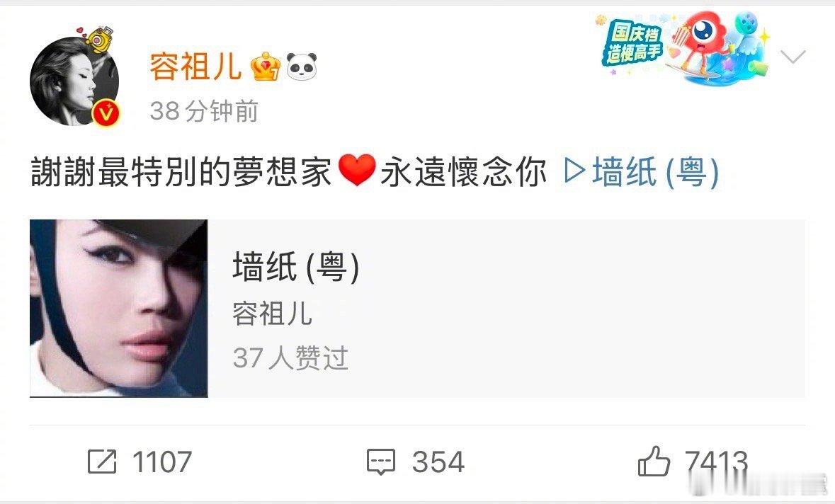The height and width of the screenshot is (504, 835).
Task: Open the repost share icon
Action: (x=102, y=462)
